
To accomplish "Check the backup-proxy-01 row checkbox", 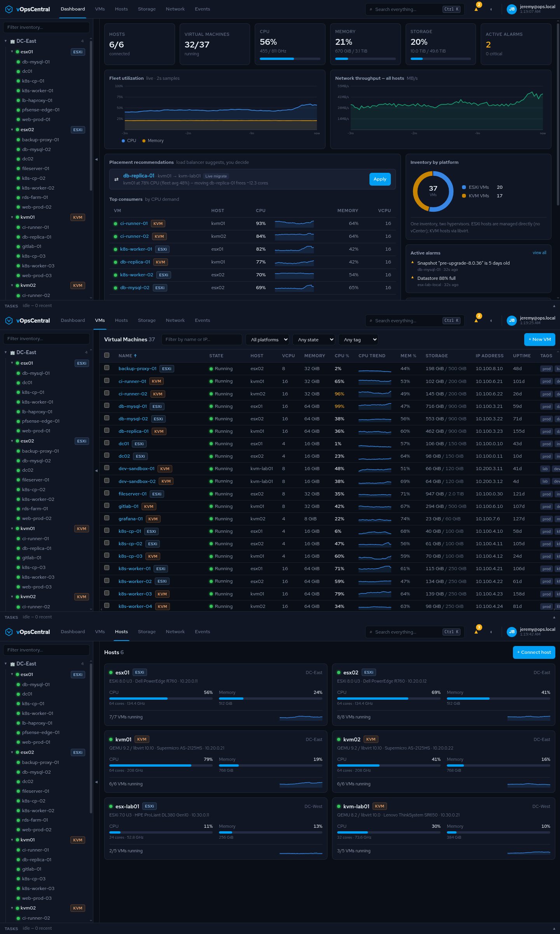I will (107, 368).
